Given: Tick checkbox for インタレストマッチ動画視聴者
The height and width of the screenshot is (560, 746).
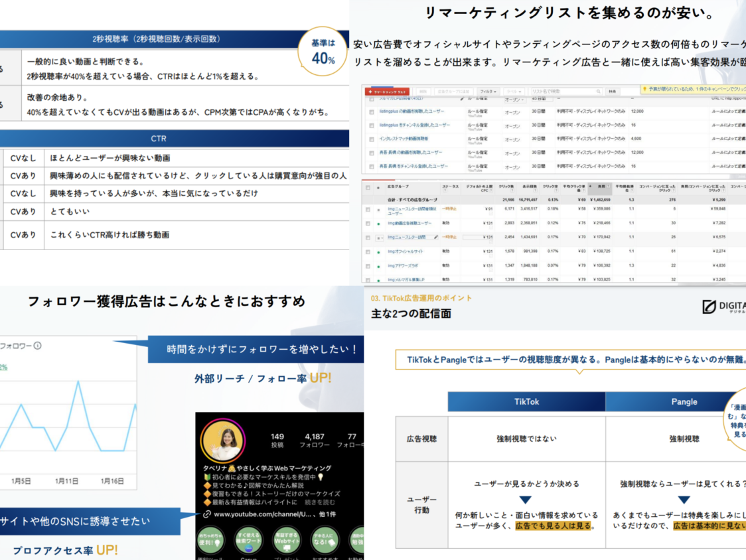Looking at the screenshot, I should [372, 139].
